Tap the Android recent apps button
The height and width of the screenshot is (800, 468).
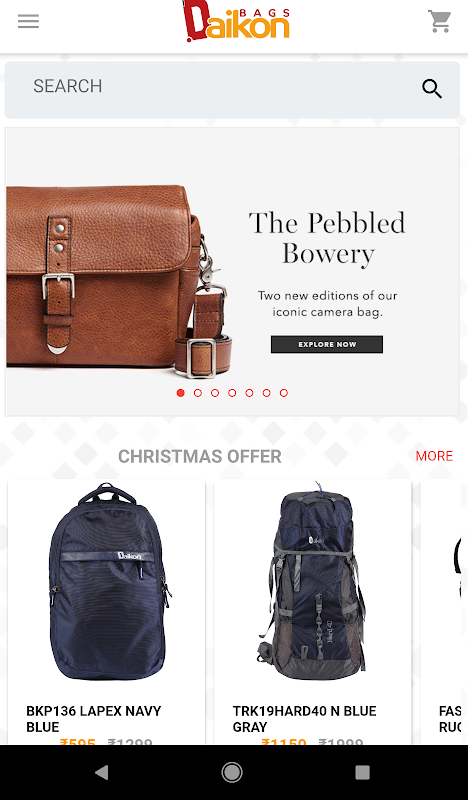click(362, 772)
